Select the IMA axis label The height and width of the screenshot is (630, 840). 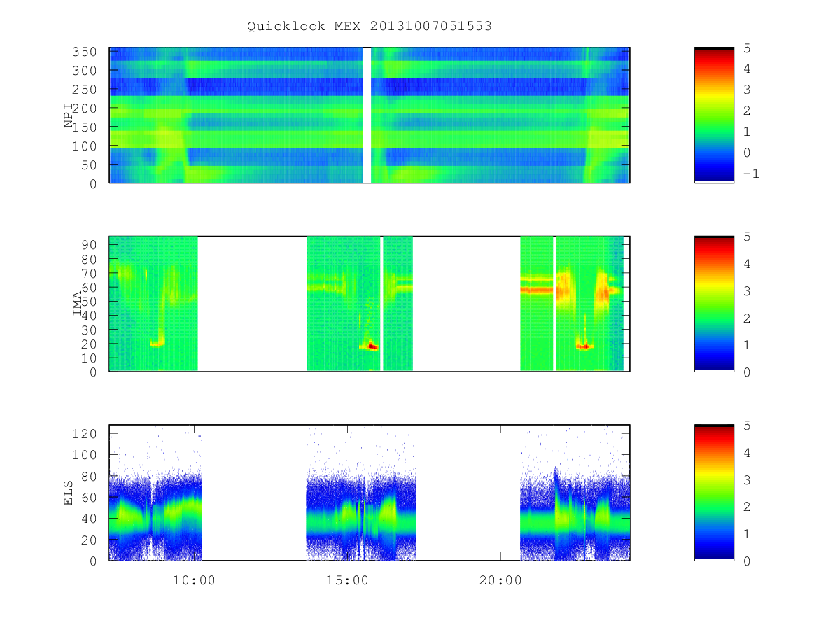(x=77, y=304)
